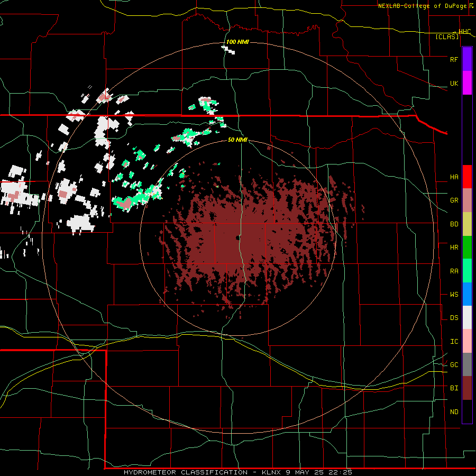Click the 50 NMI range ring label

point(237,140)
